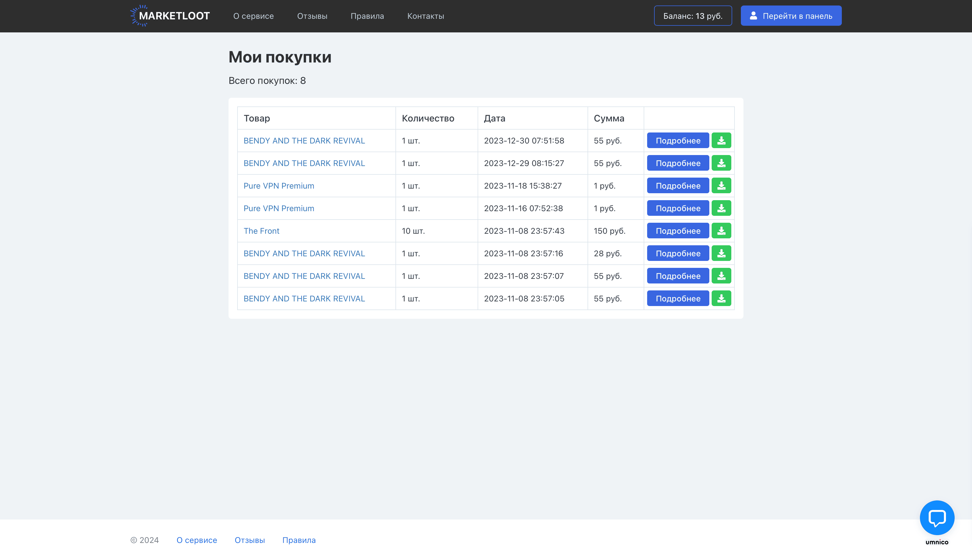Open the Контакты page
Viewport: 972px width, 560px height.
pos(426,16)
